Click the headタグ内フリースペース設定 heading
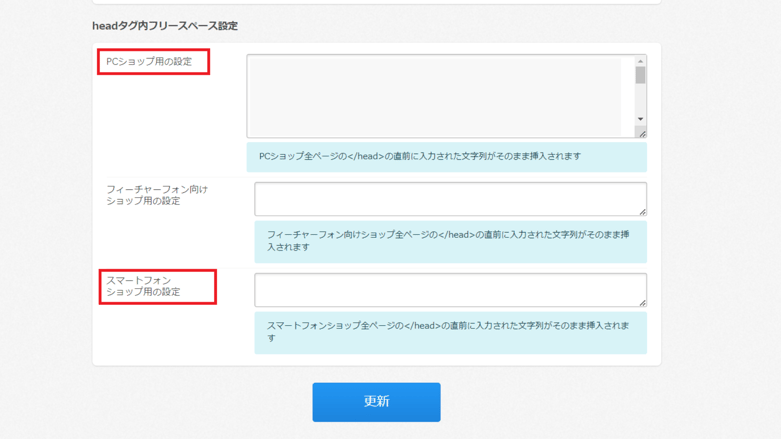 pos(165,26)
